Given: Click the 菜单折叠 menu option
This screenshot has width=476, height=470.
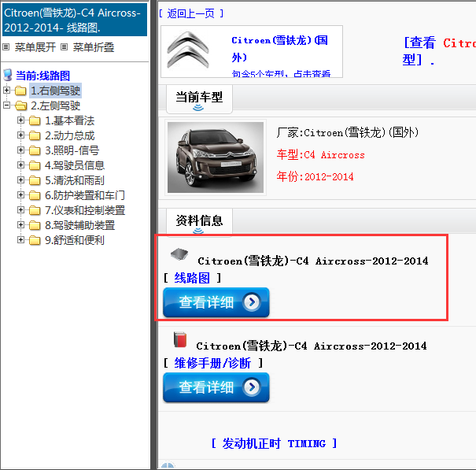Looking at the screenshot, I should pos(94,47).
